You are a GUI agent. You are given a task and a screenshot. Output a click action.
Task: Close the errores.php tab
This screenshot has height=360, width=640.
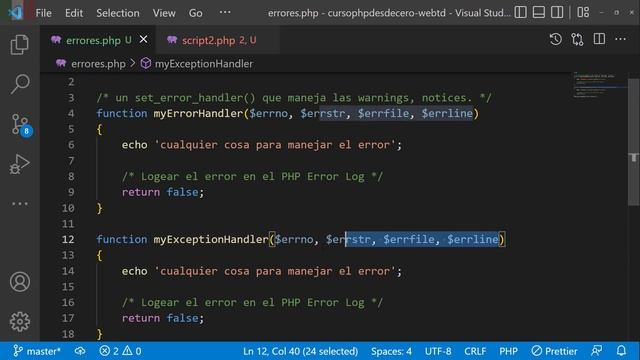pos(143,40)
